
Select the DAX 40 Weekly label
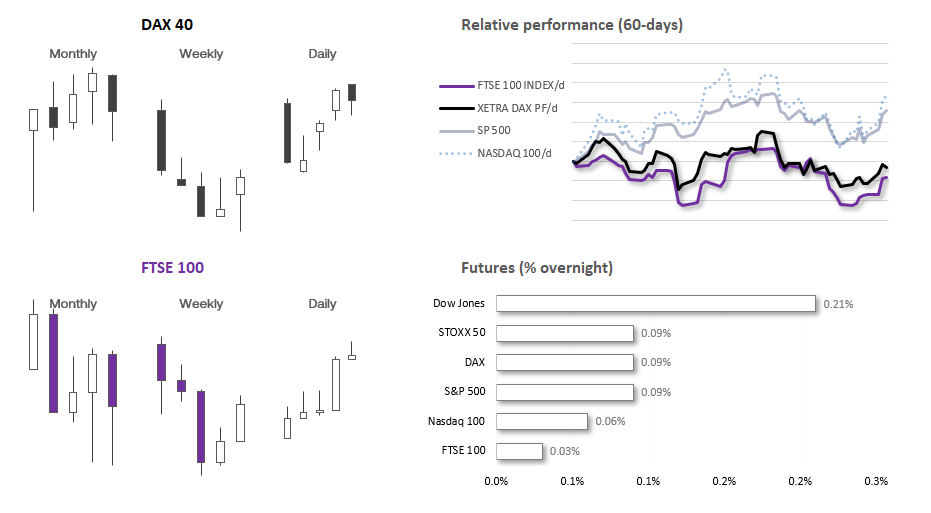tap(201, 54)
